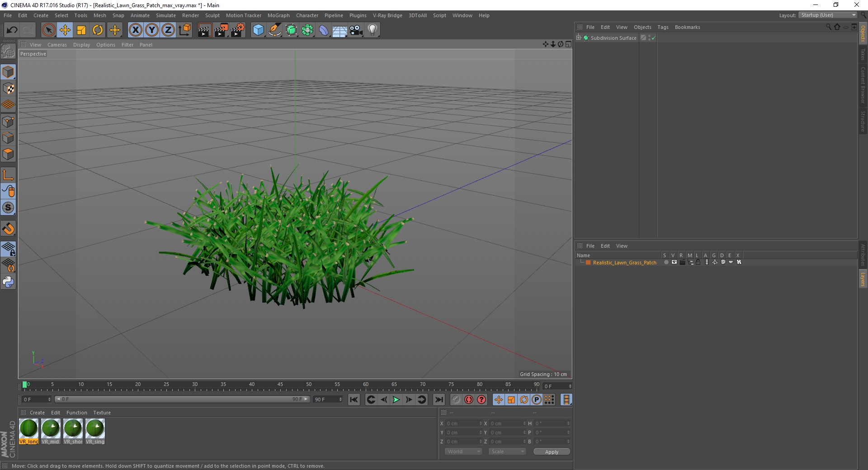
Task: Open the MoGraph menu
Action: pyautogui.click(x=278, y=15)
